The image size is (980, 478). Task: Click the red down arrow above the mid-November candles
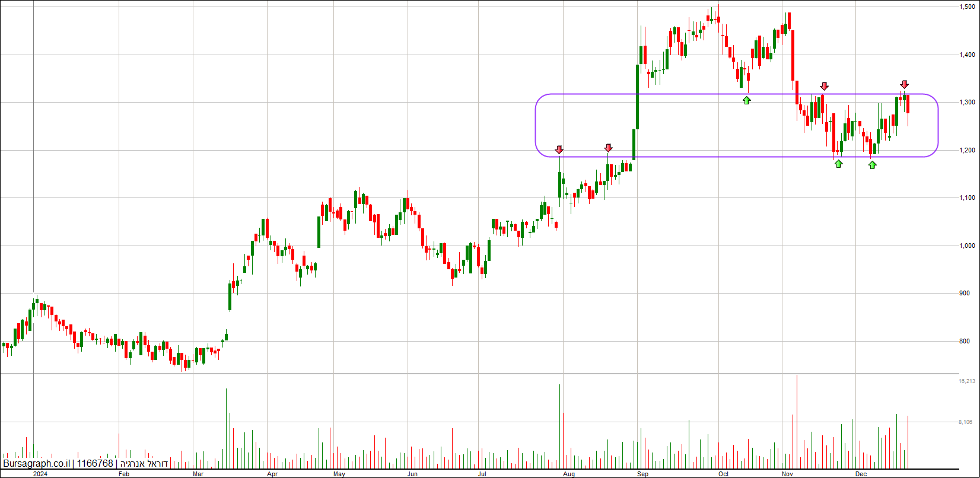824,87
